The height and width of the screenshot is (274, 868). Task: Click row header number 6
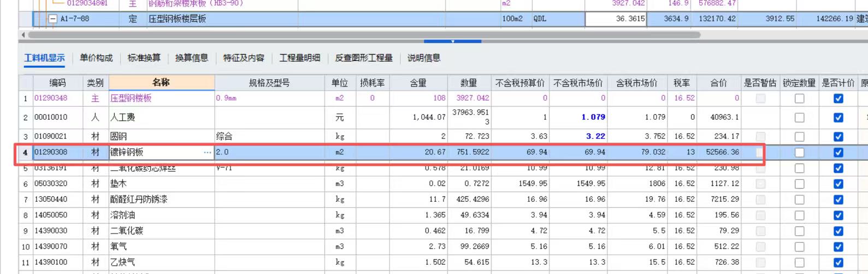click(26, 184)
